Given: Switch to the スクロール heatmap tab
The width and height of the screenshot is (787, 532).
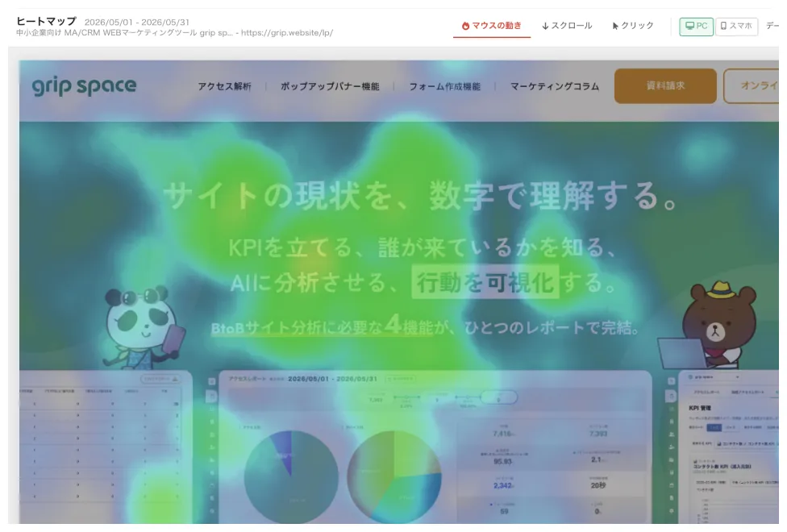Looking at the screenshot, I should (x=567, y=26).
